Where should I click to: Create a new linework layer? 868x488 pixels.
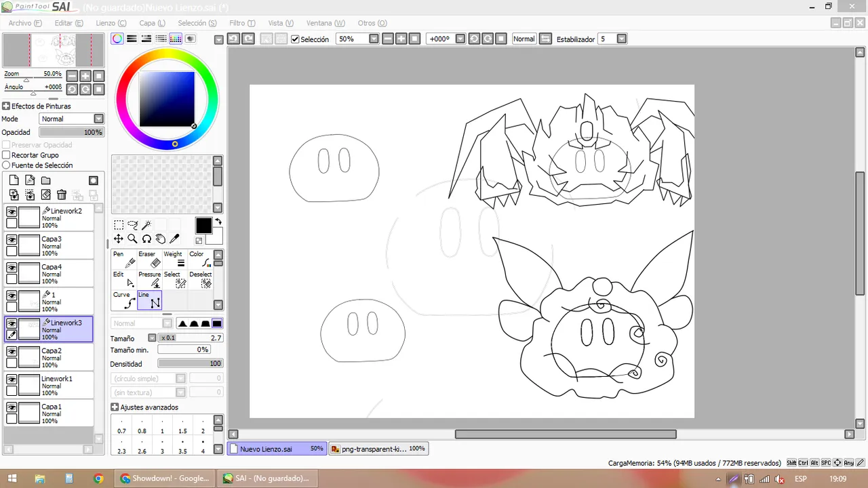[x=30, y=180]
